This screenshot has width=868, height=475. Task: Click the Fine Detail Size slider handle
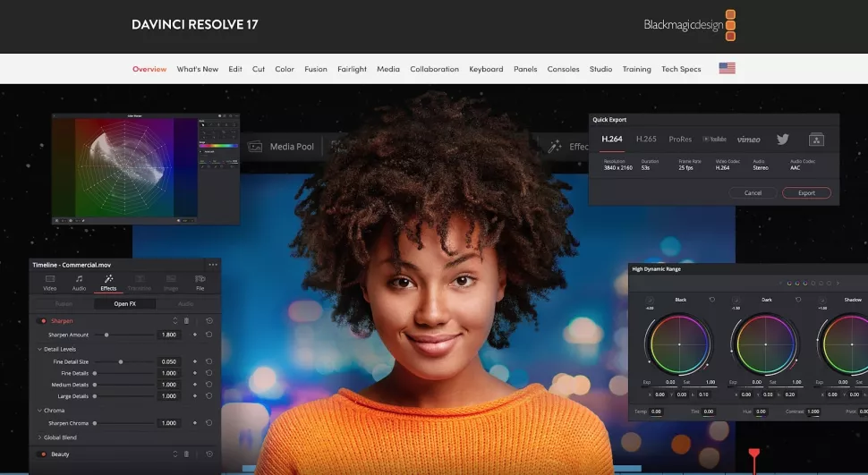121,361
